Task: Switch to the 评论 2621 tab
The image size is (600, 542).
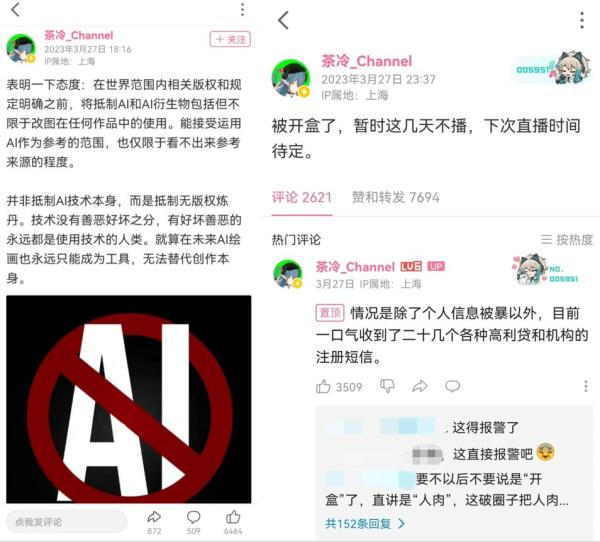Action: pyautogui.click(x=302, y=197)
